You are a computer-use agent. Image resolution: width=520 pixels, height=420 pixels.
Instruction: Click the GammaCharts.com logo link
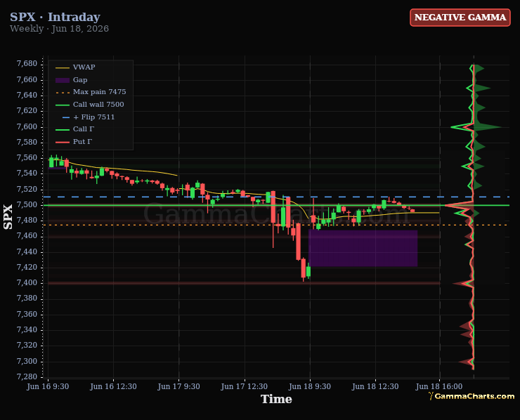pos(472,396)
